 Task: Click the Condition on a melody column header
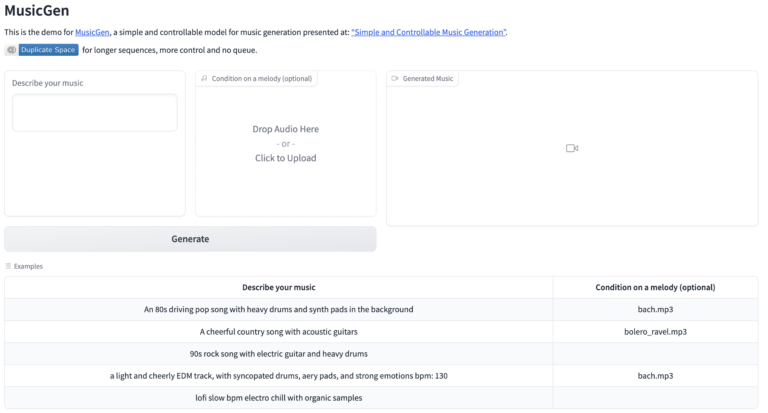coord(655,288)
